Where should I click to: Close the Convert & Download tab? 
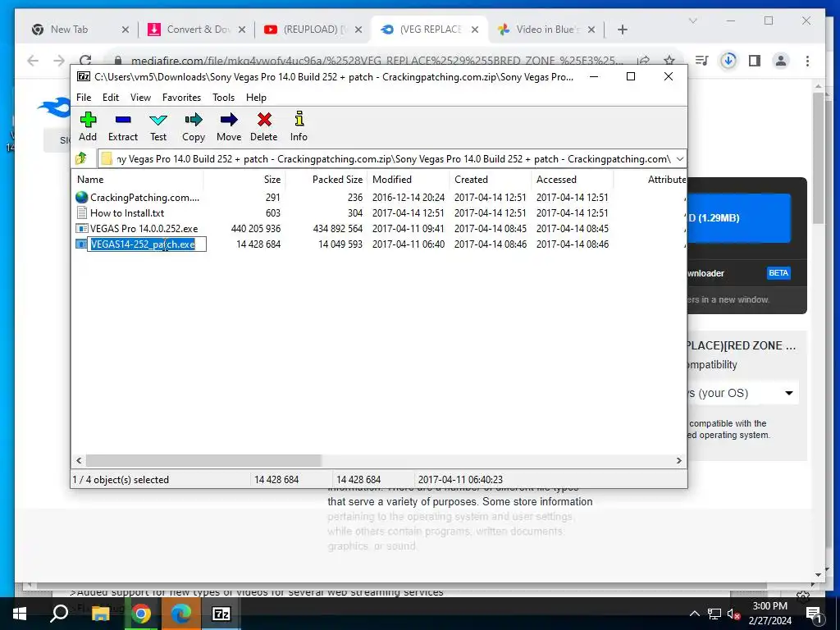pos(242,30)
